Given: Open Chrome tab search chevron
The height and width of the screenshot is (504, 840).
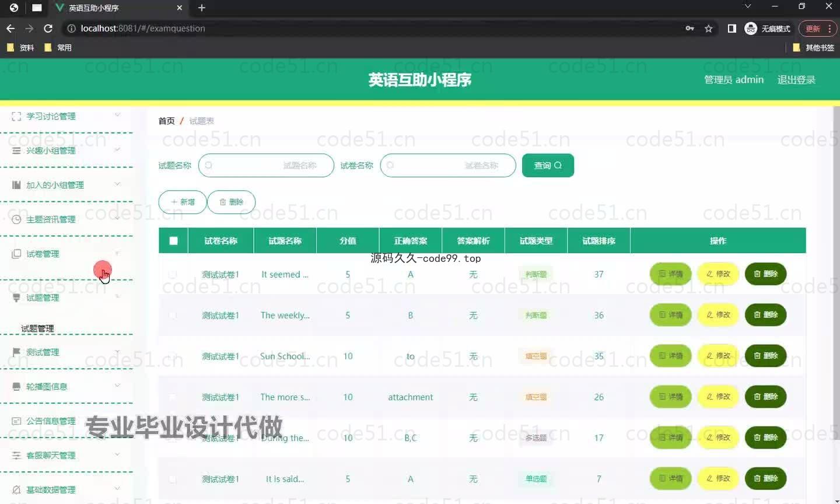Looking at the screenshot, I should (x=748, y=6).
